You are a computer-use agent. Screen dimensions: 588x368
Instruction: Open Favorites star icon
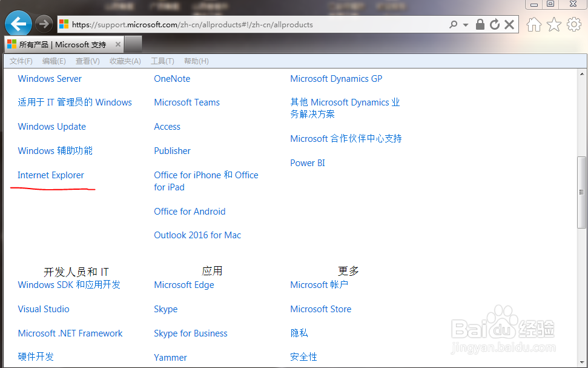tap(554, 25)
